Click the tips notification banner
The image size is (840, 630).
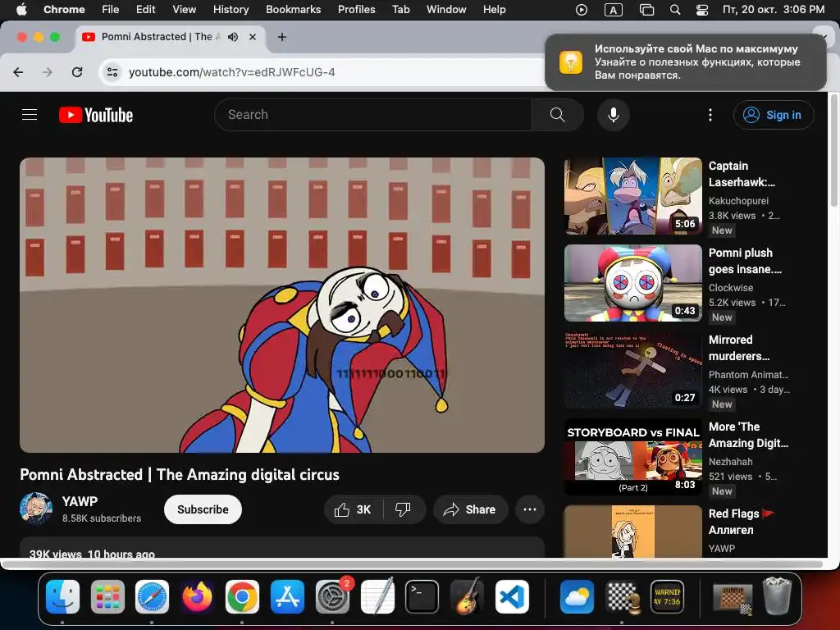[685, 62]
